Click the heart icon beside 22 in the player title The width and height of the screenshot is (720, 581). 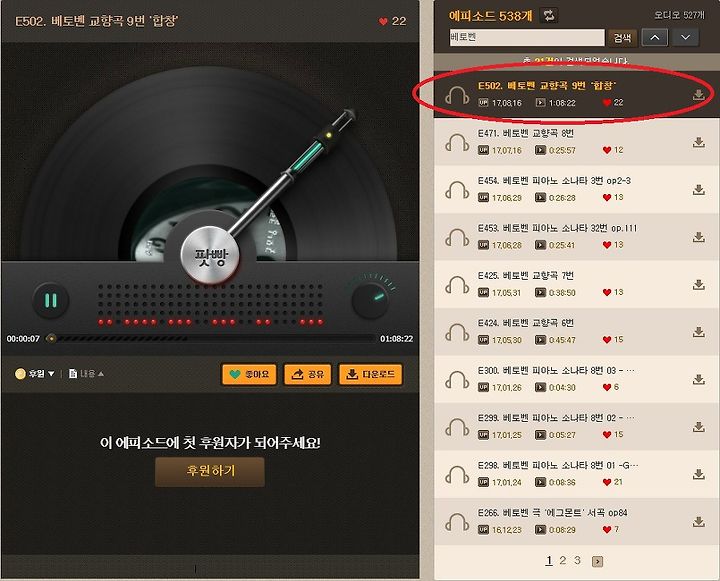pyautogui.click(x=383, y=21)
